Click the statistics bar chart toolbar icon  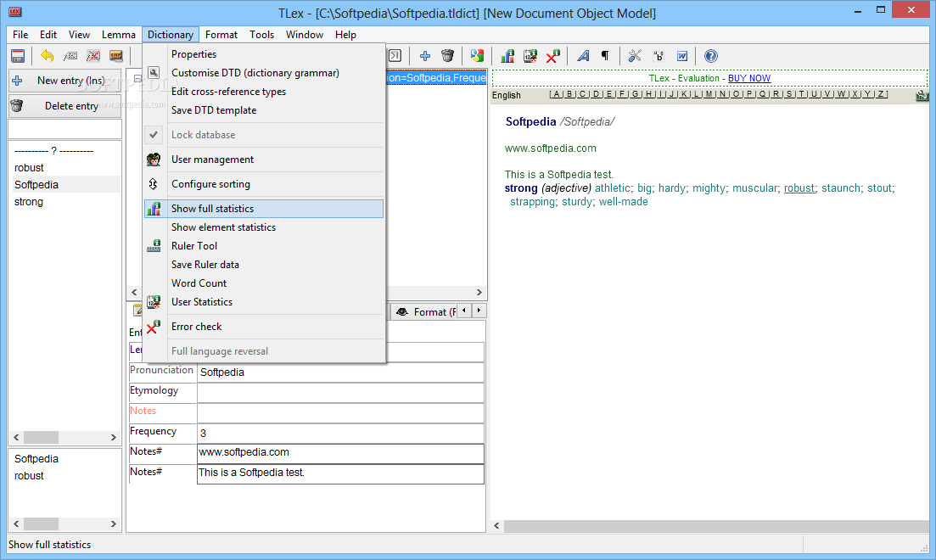(507, 56)
